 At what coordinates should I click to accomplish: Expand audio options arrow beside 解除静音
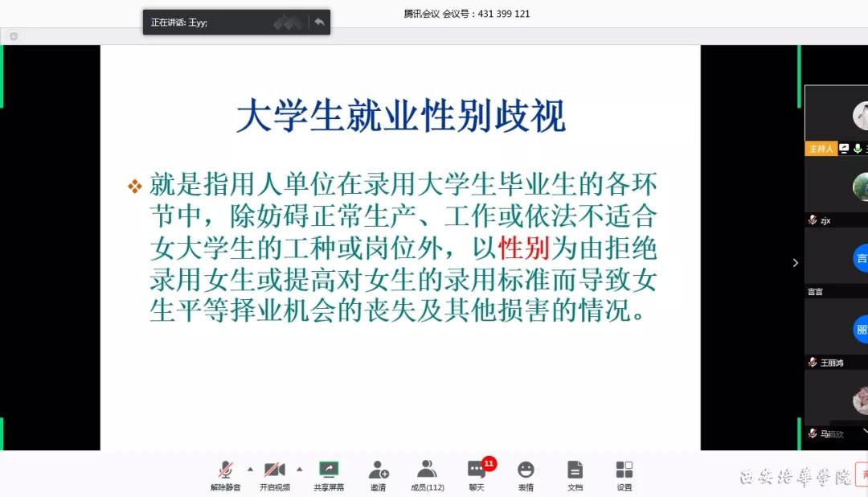click(x=250, y=469)
